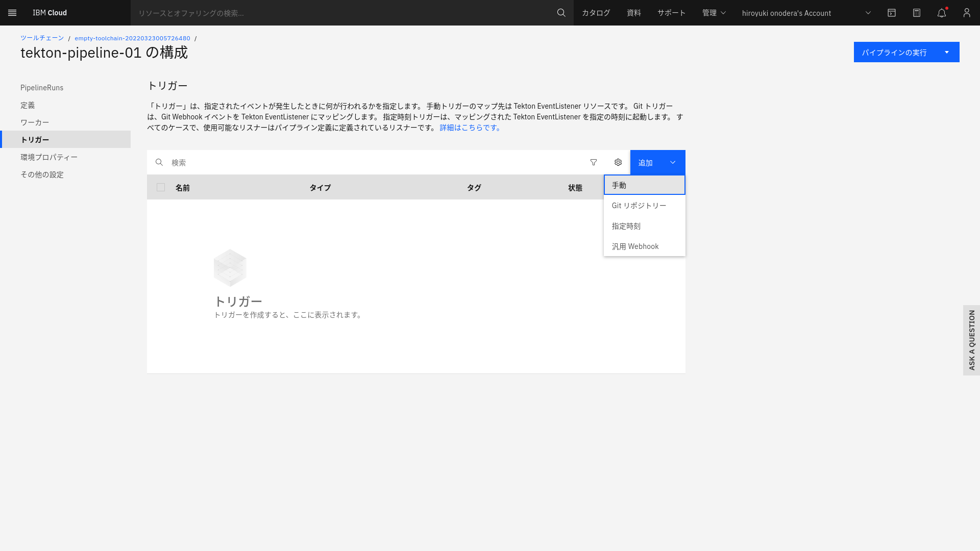Toggle the select-all triggers checkbox
The image size is (980, 551).
pyautogui.click(x=161, y=187)
